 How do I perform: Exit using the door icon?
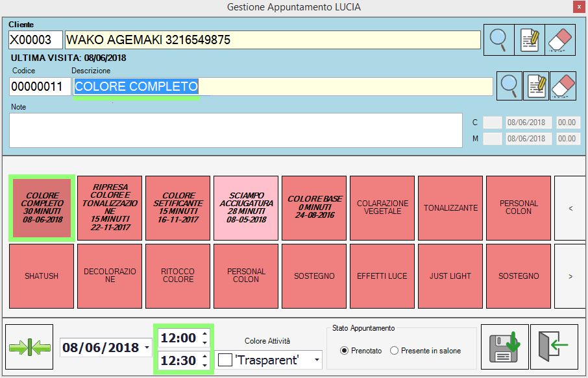coord(554,348)
